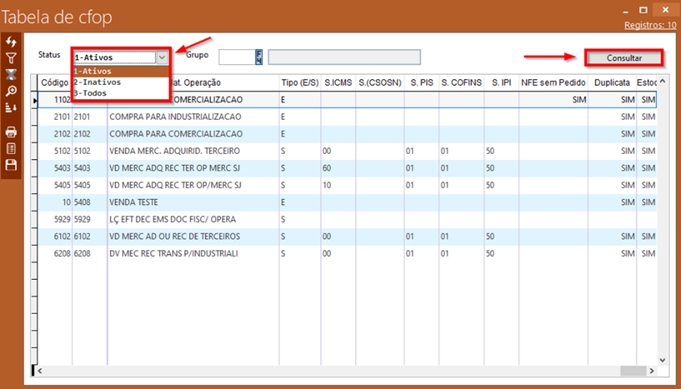681x389 pixels.
Task: Click the printer icon
Action: coord(11,132)
